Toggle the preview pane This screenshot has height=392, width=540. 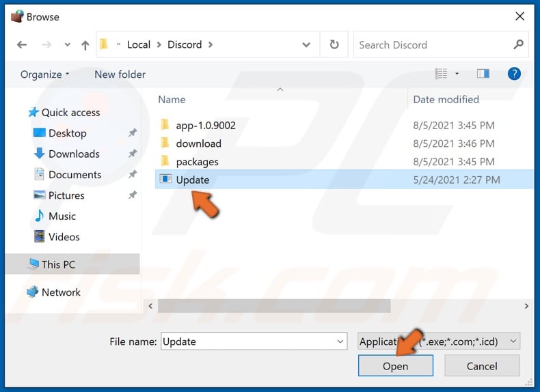[483, 74]
